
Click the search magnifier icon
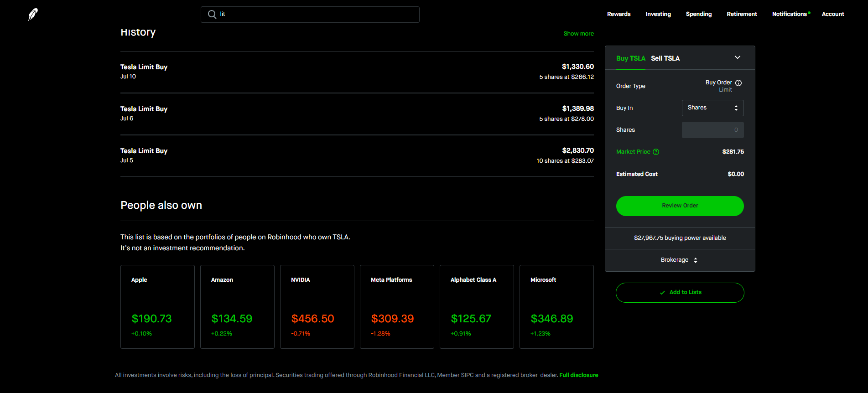click(212, 15)
